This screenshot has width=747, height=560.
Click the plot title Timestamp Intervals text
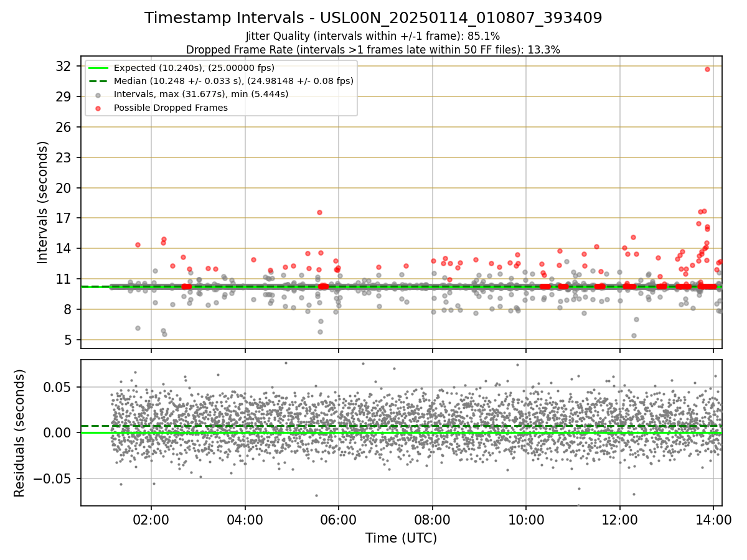374,18
